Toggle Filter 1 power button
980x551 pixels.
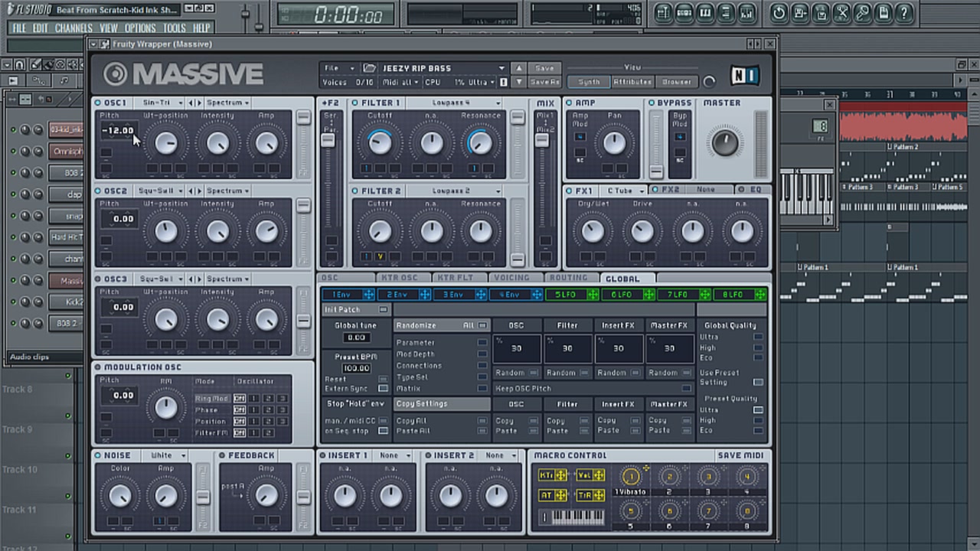point(355,103)
